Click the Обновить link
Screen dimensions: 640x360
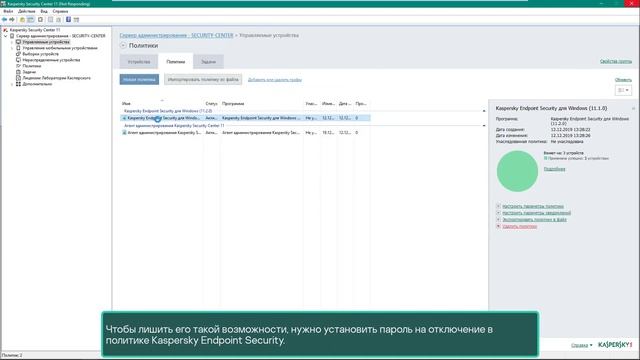click(x=623, y=80)
